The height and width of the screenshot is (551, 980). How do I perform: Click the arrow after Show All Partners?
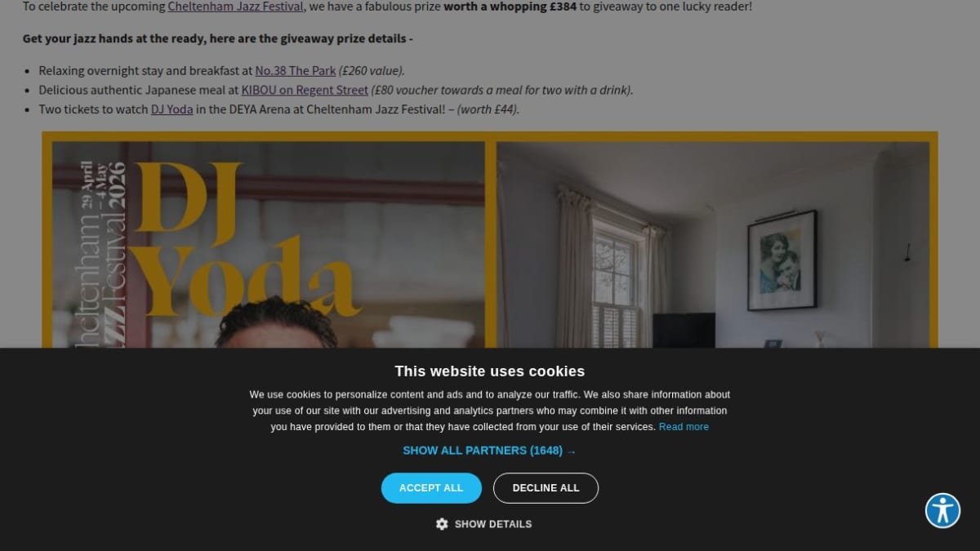571,451
